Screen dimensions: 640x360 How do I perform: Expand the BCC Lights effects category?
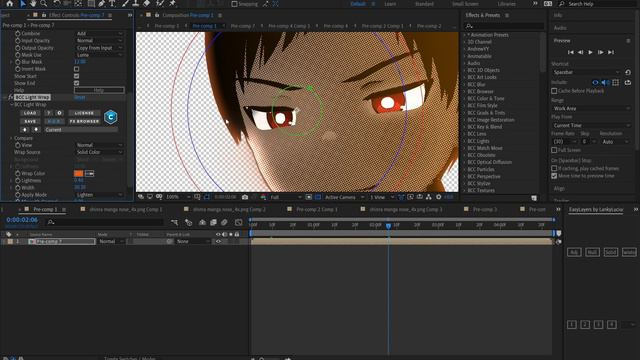click(464, 141)
